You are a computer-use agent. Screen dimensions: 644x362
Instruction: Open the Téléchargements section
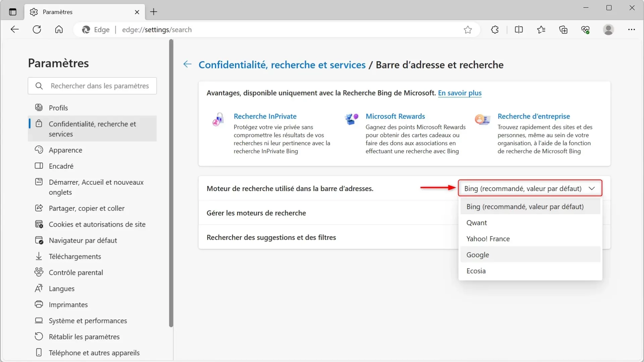coord(92,256)
